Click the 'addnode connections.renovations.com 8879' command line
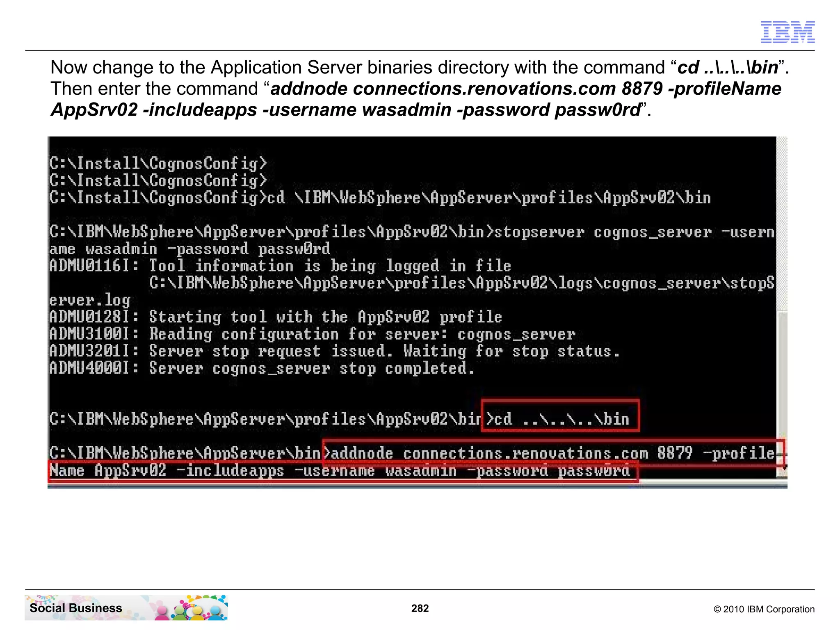 pos(412,453)
